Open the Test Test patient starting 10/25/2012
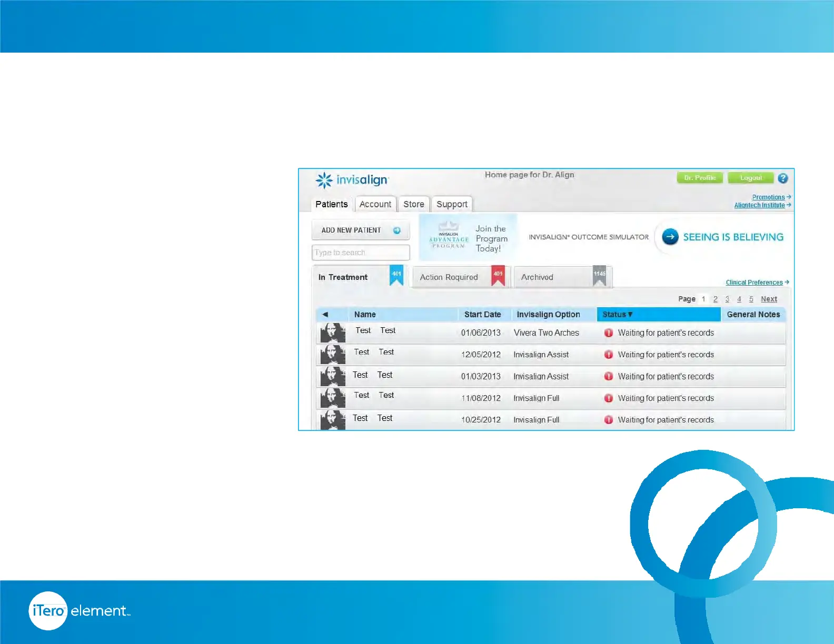Image resolution: width=834 pixels, height=644 pixels. point(372,418)
